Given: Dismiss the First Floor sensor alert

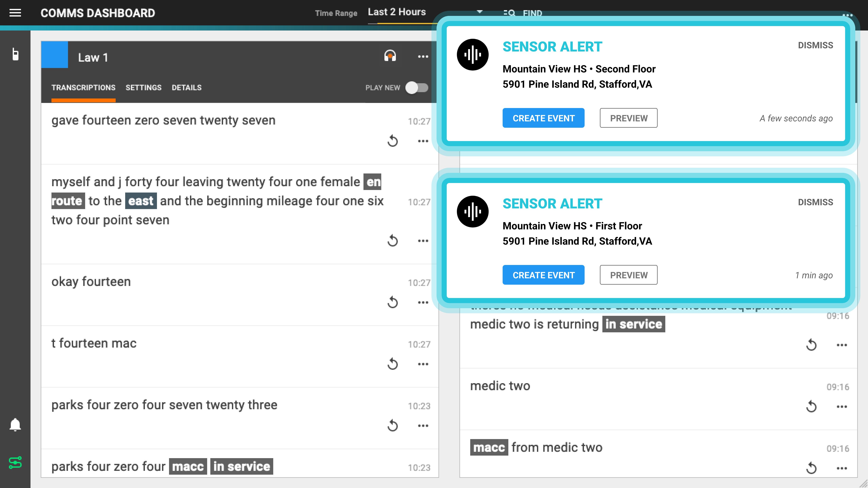Looking at the screenshot, I should 815,202.
